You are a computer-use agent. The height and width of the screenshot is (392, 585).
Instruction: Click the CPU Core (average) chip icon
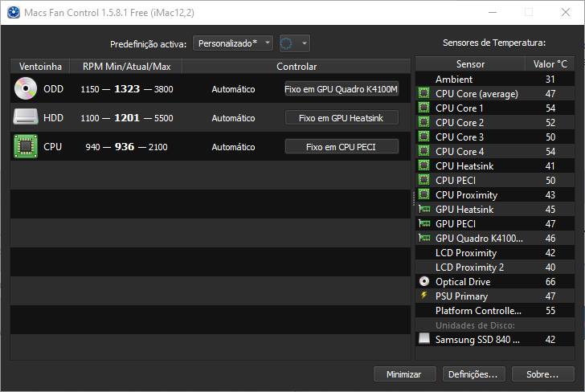[423, 93]
